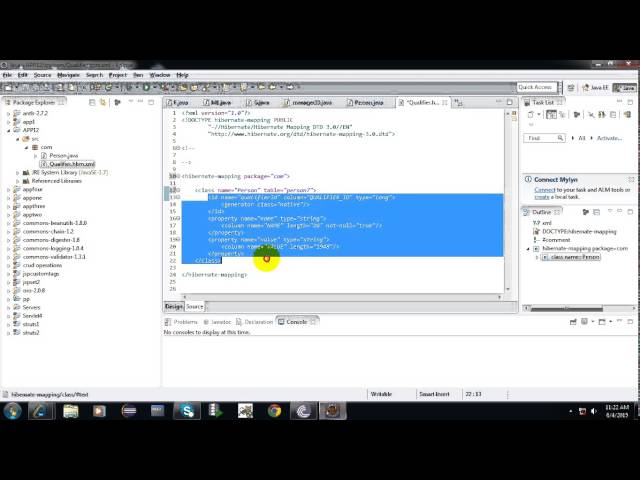Open the Windows Start menu
The image size is (640, 480).
coord(12,411)
